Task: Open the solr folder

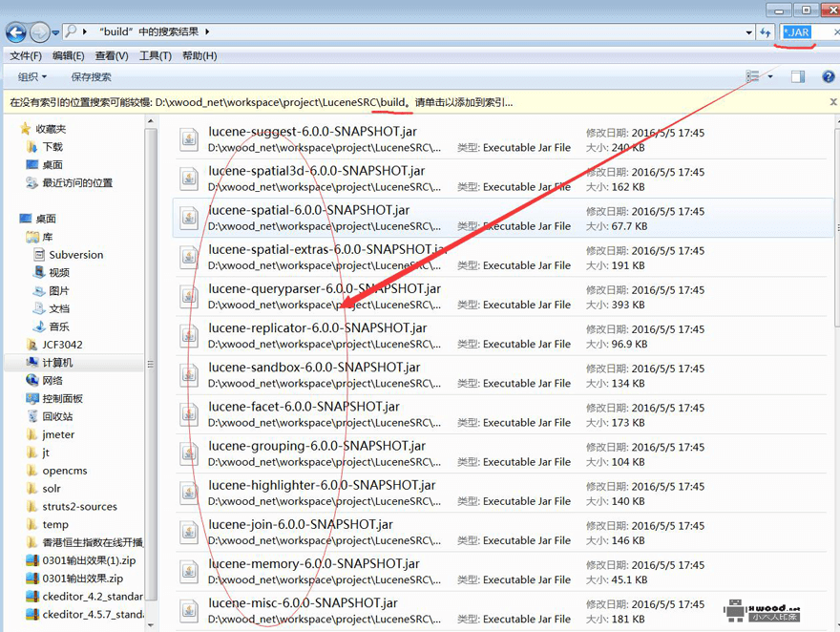Action: tap(43, 489)
